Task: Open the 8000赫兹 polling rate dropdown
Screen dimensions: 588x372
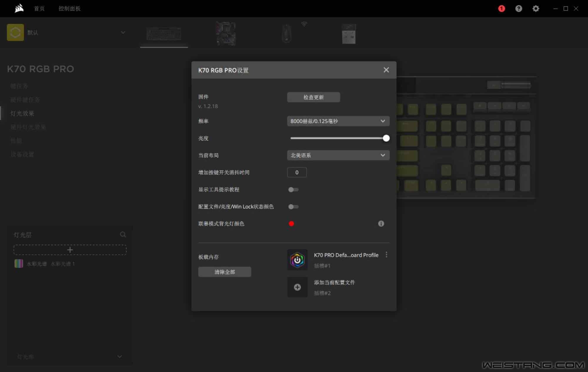Action: coord(338,121)
